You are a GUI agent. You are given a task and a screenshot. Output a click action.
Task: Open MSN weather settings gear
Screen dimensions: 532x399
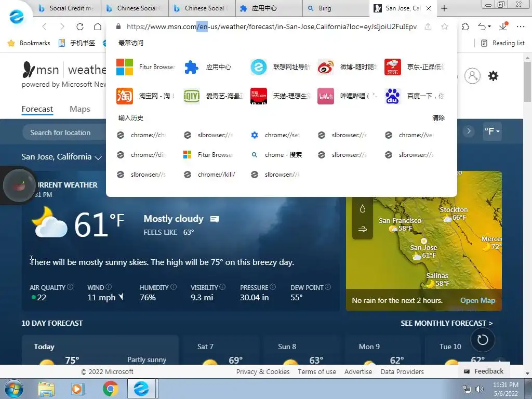(493, 76)
